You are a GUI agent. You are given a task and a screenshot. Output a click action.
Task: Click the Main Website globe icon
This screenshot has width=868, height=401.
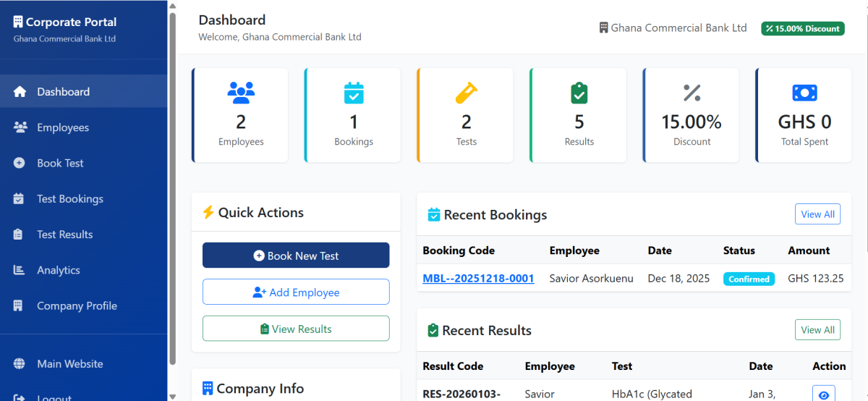(20, 364)
